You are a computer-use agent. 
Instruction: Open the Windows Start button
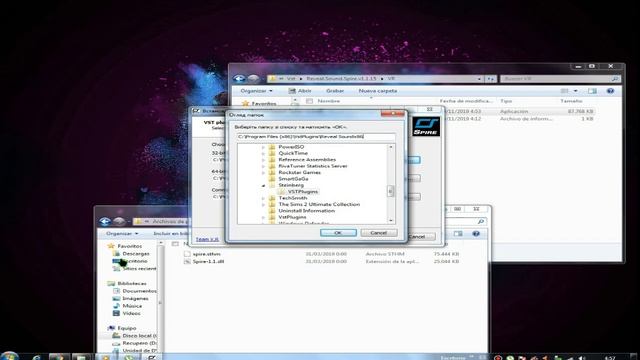(x=9, y=356)
